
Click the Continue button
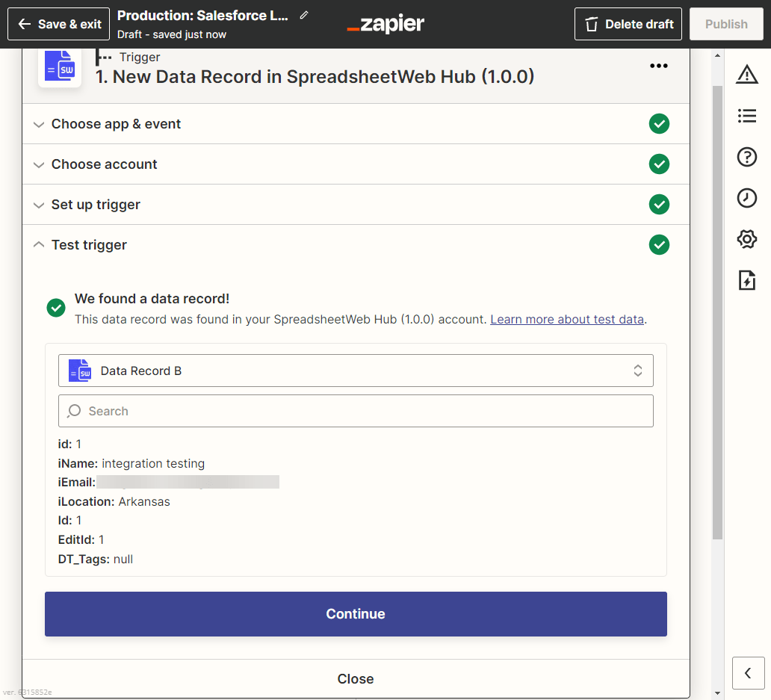pos(356,614)
